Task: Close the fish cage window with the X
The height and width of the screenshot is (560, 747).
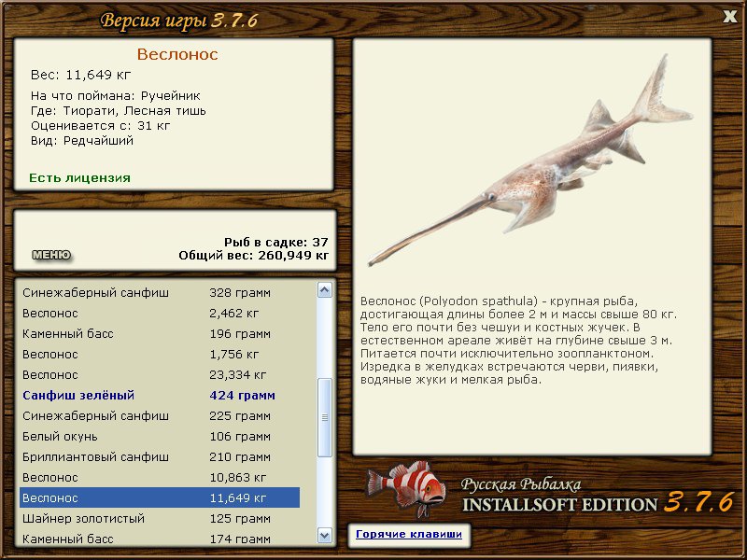Action: [729, 17]
